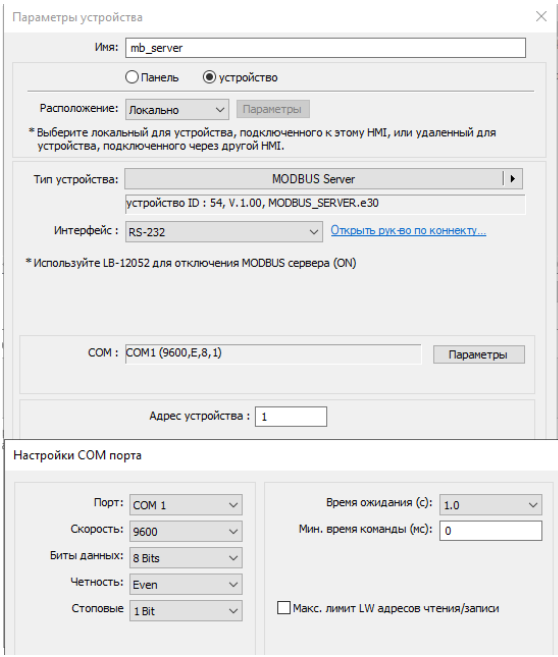Click the Параметры button next to COM
The height and width of the screenshot is (657, 558).
click(x=478, y=354)
